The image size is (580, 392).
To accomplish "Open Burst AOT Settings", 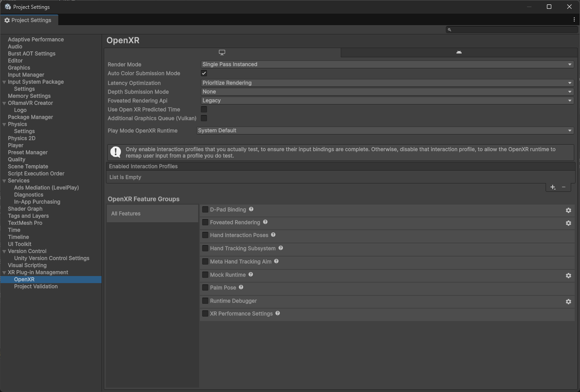I will (32, 54).
